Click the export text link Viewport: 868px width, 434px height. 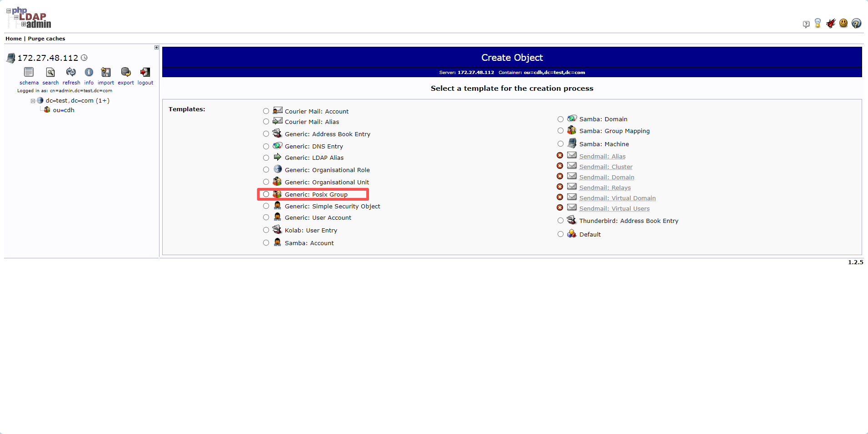point(126,83)
